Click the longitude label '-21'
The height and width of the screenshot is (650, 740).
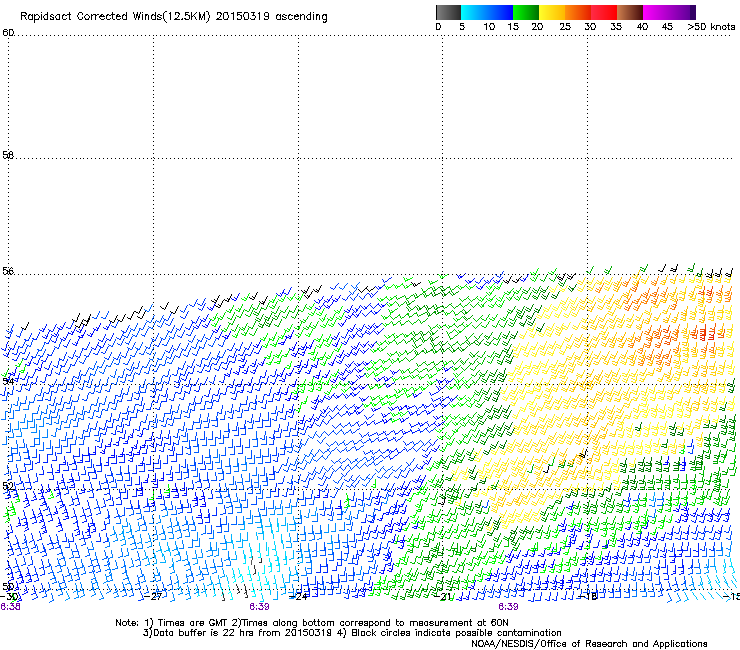443,597
